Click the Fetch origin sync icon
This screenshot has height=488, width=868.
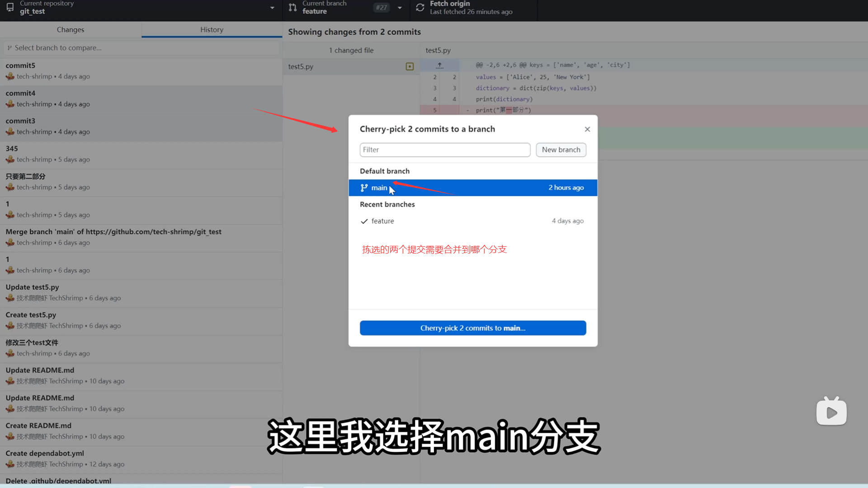click(x=420, y=8)
